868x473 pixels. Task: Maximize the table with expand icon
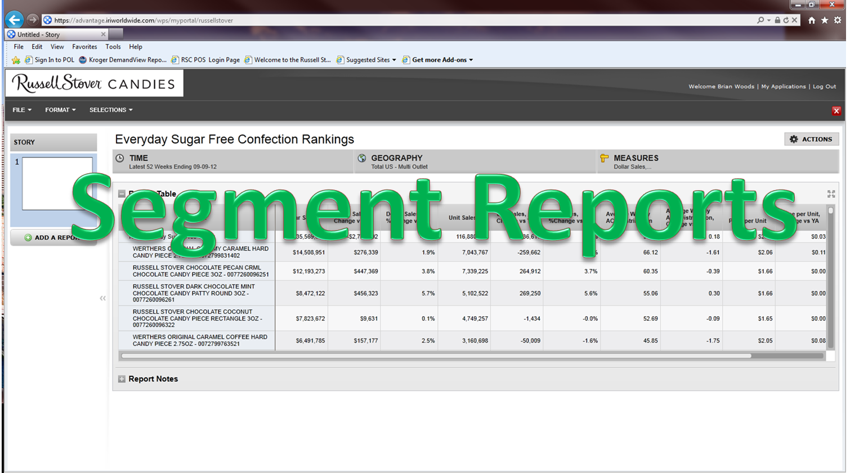coord(831,194)
